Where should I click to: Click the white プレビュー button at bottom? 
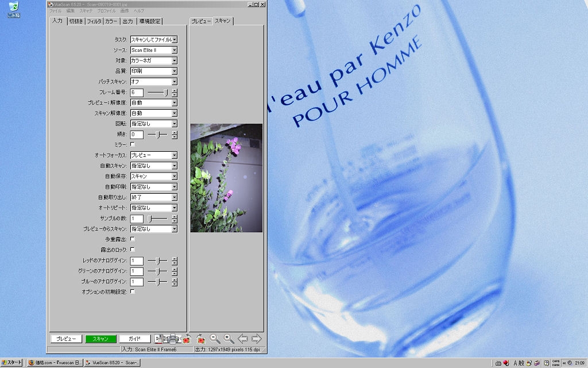(66, 339)
